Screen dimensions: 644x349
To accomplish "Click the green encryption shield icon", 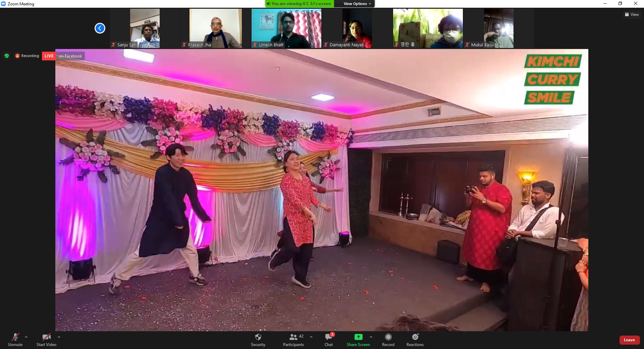I will tap(7, 56).
